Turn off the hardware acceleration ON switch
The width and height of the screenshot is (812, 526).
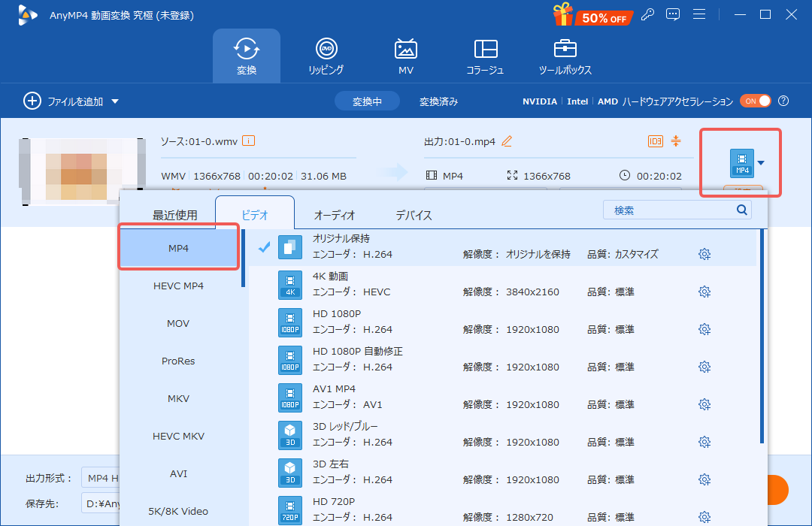click(x=755, y=100)
